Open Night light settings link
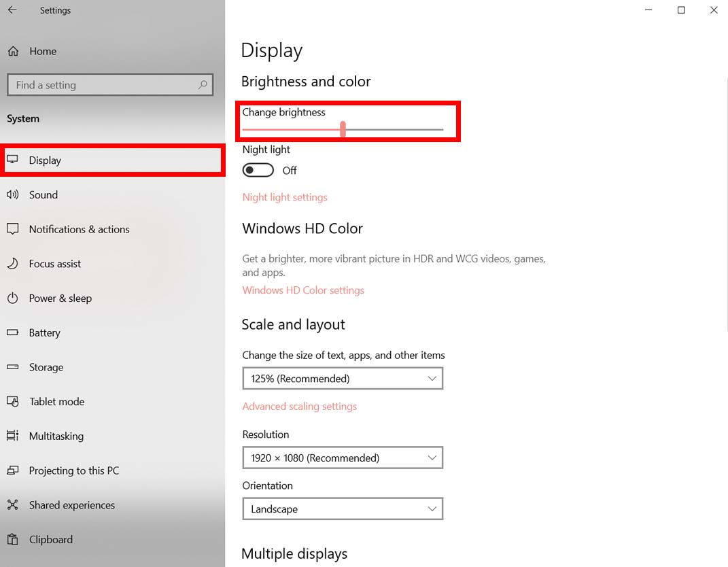Image resolution: width=728 pixels, height=567 pixels. click(x=285, y=197)
